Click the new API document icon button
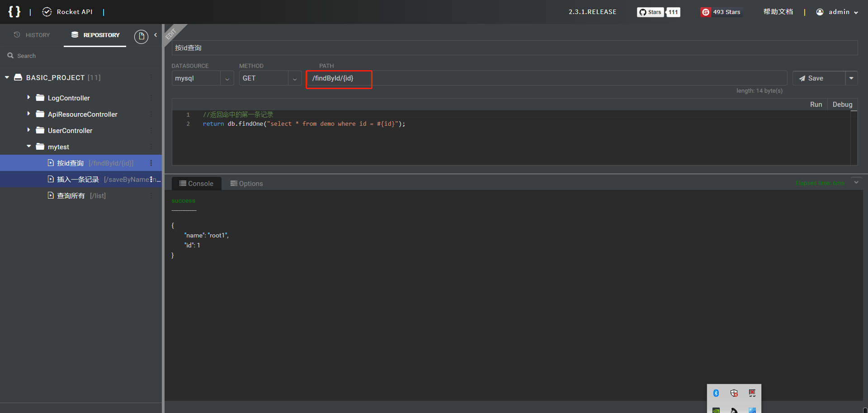Screen dimensions: 868x413 click(141, 36)
